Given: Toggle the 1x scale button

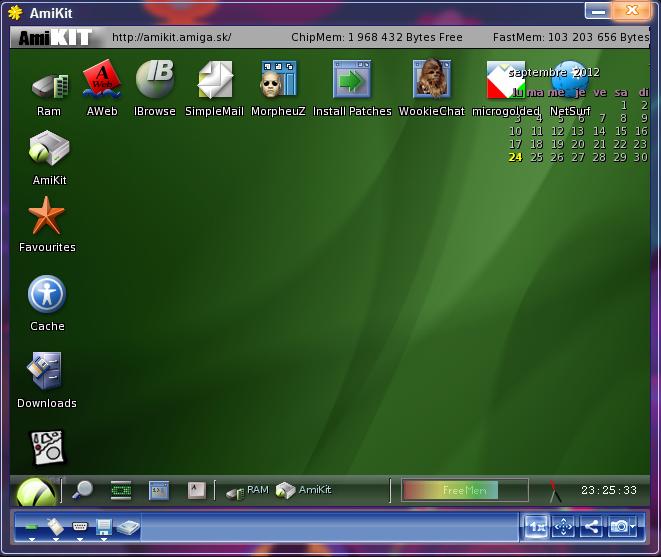Looking at the screenshot, I should (x=536, y=527).
